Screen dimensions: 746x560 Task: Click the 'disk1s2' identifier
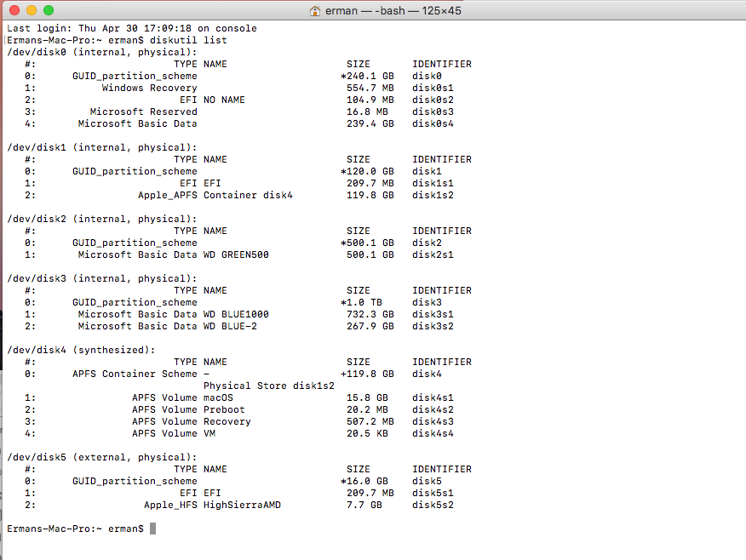433,195
